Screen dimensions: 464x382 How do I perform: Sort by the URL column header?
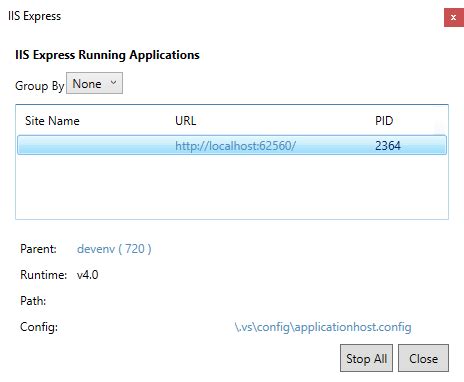click(186, 121)
